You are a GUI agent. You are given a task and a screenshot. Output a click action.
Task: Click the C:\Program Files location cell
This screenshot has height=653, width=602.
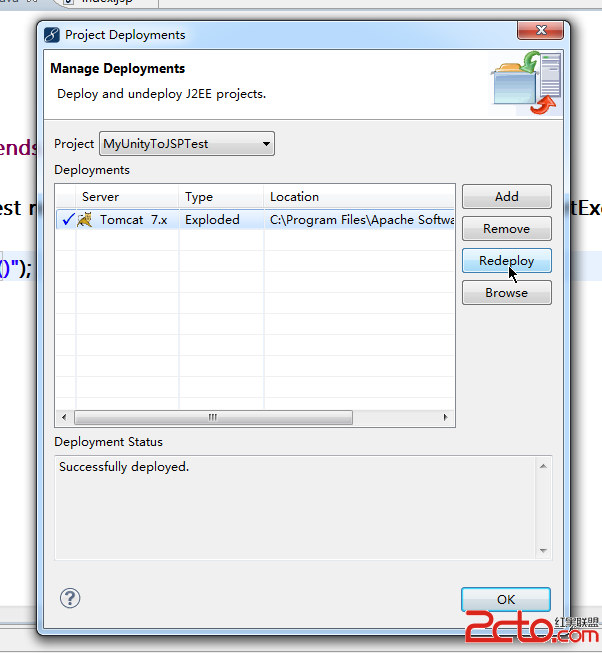point(361,220)
